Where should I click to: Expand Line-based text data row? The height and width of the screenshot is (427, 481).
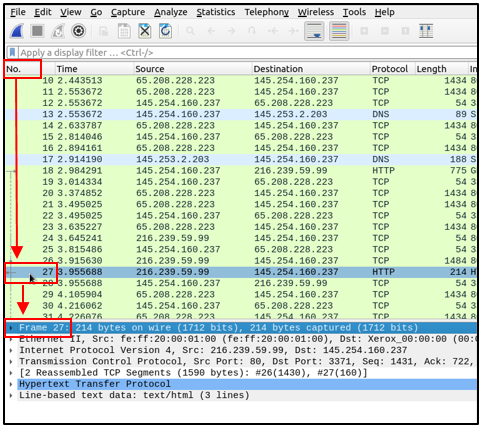coord(11,395)
